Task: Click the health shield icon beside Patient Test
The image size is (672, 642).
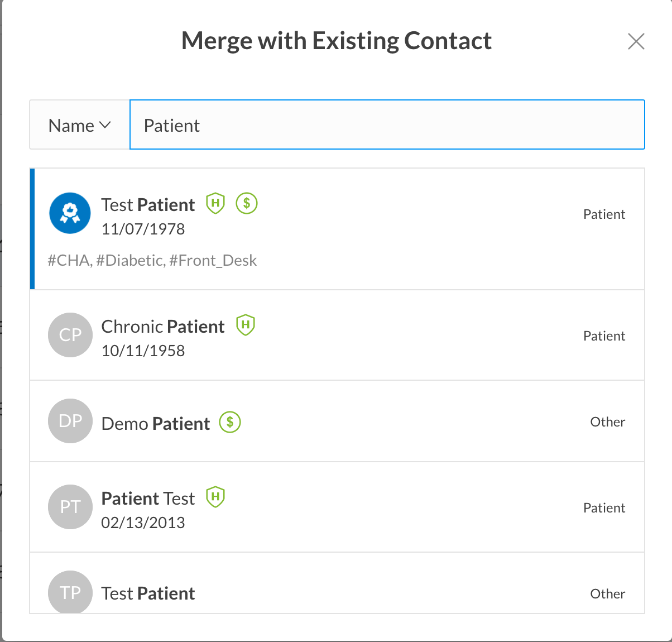Action: (x=215, y=497)
